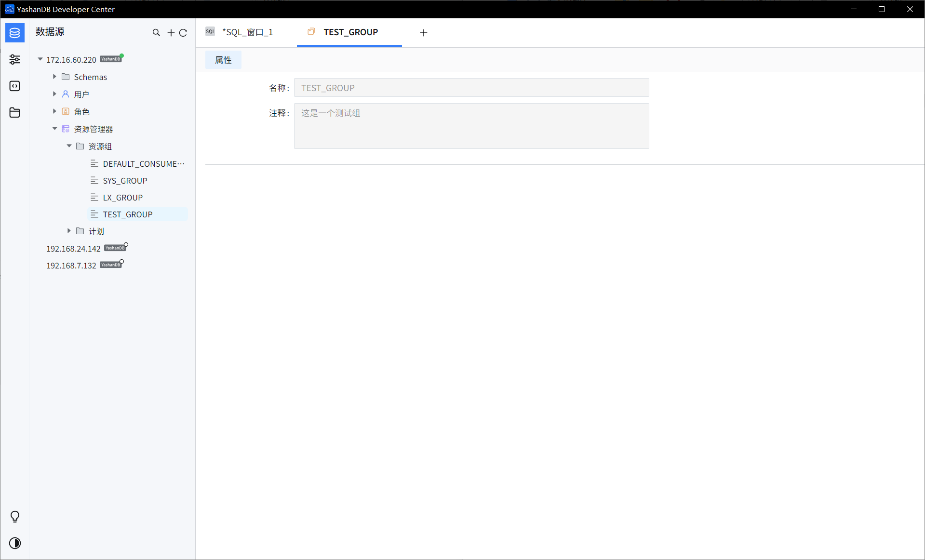Open the data source database icon
This screenshot has width=925, height=560.
click(15, 33)
